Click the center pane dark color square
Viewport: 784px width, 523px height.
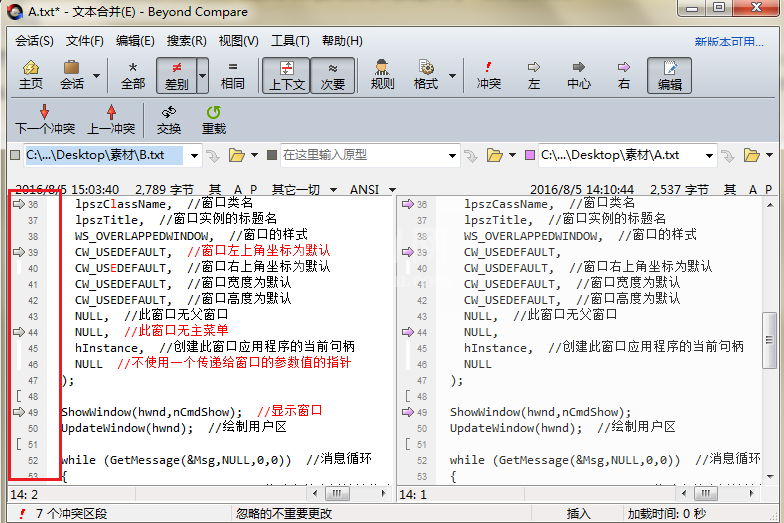pos(272,155)
